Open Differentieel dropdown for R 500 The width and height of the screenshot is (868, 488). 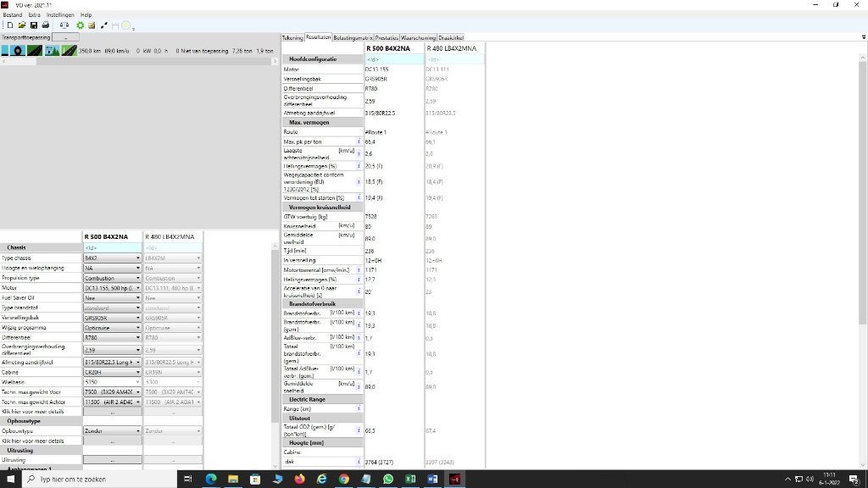(113, 337)
